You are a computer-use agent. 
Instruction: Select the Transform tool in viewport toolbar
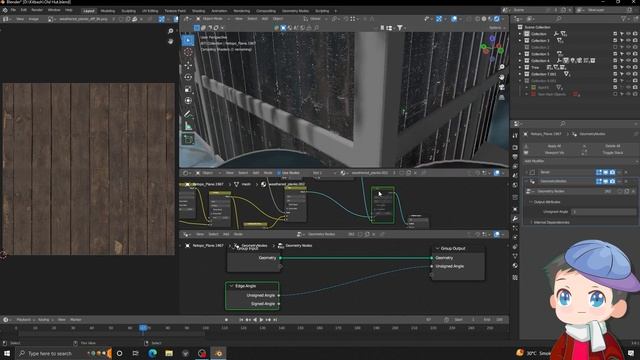coord(188,101)
